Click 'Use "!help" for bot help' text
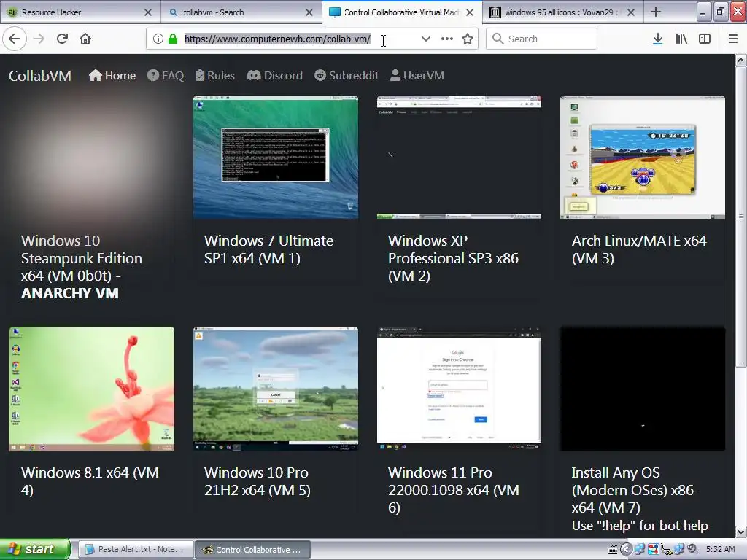The height and width of the screenshot is (560, 747). pos(640,525)
